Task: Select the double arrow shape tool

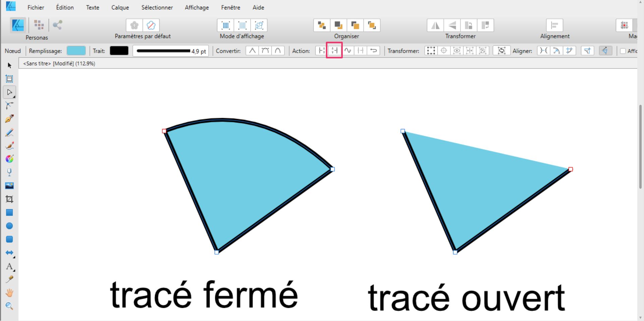Action: (x=9, y=253)
